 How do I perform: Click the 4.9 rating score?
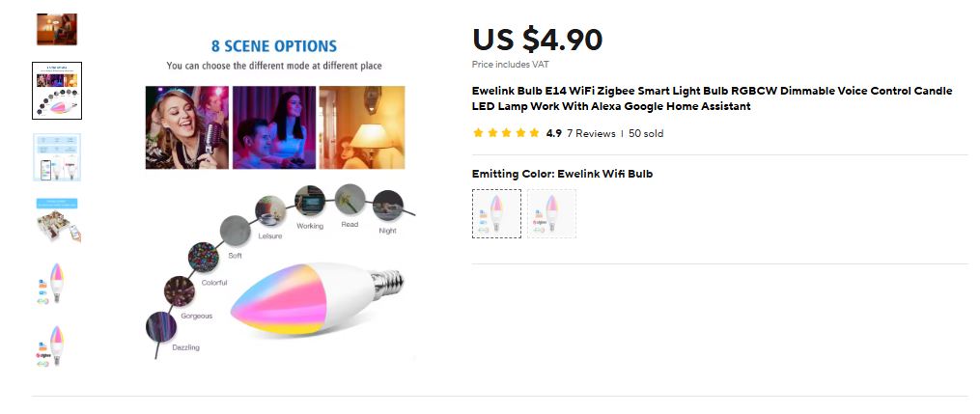click(554, 133)
